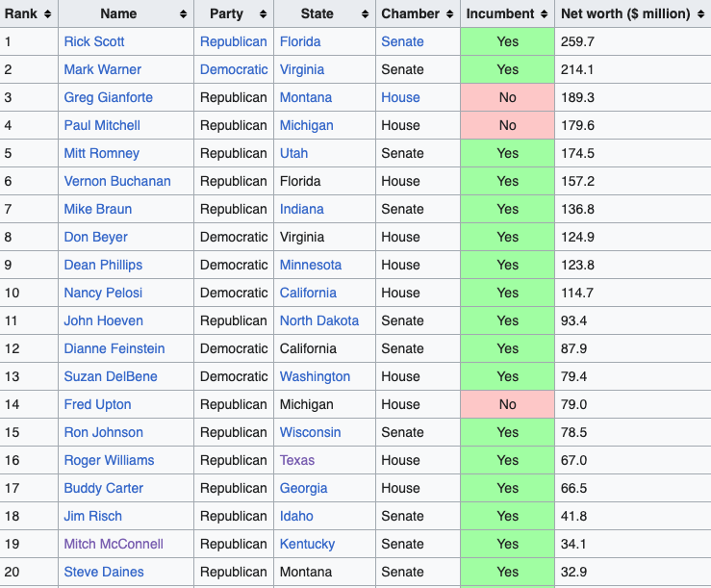Screen dimensions: 711x588
Task: Open the visited Texas state link
Action: coord(297,460)
